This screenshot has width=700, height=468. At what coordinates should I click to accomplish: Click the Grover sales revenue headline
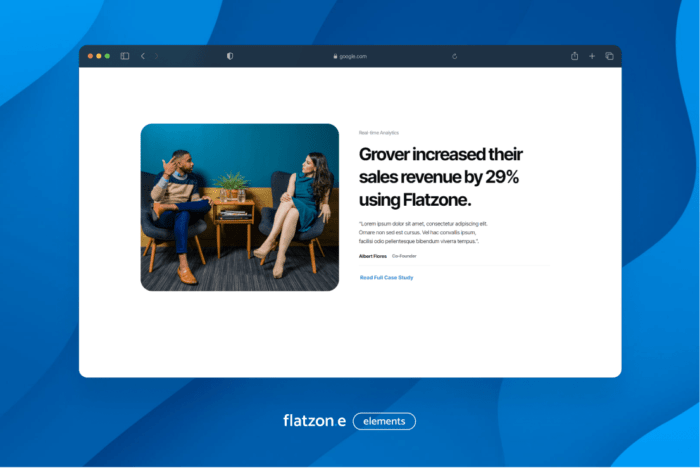pos(440,177)
